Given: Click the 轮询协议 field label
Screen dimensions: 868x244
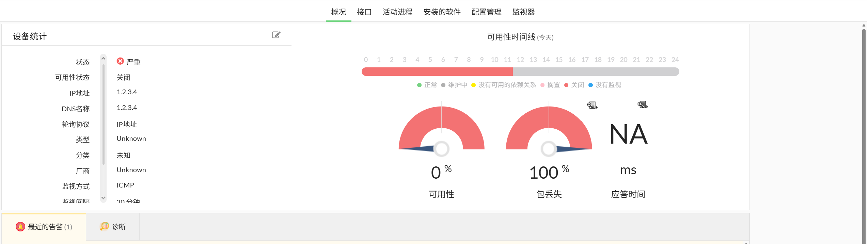Looking at the screenshot, I should pyautogui.click(x=76, y=124).
